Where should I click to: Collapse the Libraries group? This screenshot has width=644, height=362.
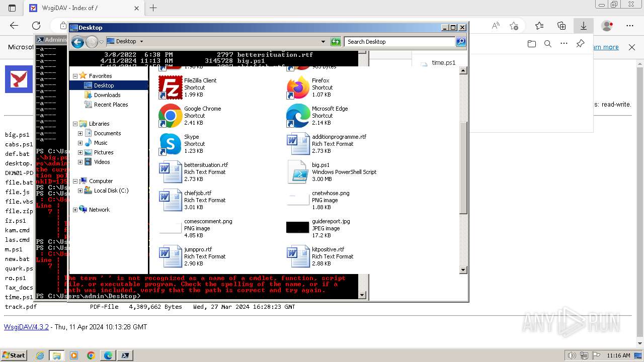coord(75,124)
